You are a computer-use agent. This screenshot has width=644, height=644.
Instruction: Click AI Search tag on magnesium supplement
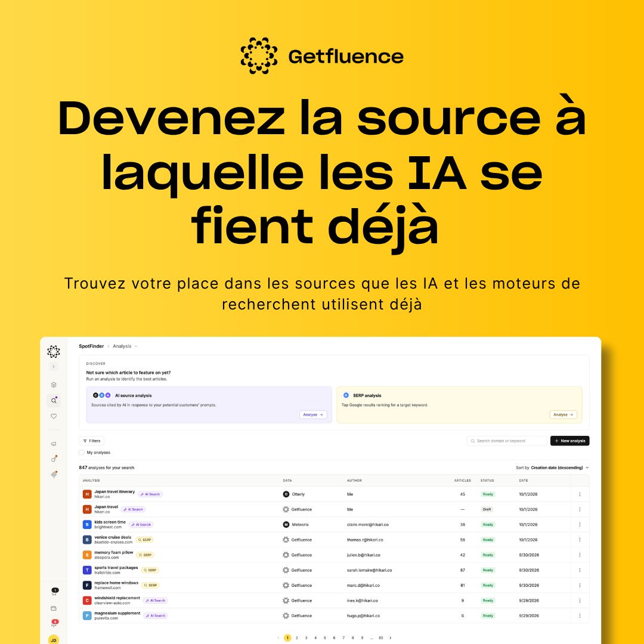[x=156, y=615]
